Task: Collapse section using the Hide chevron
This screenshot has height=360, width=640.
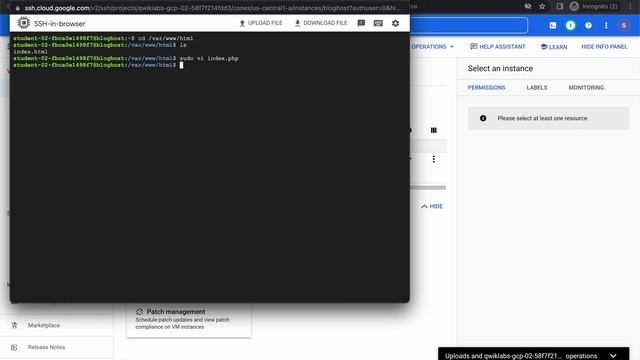Action: coord(432,206)
